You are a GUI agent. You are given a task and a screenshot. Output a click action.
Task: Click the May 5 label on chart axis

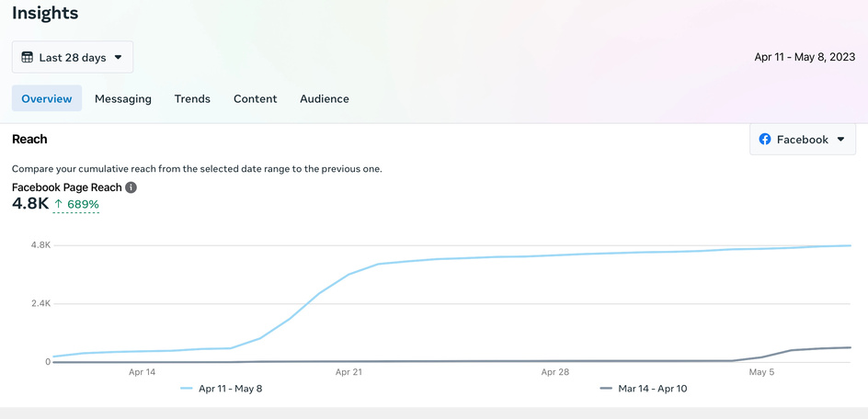tap(762, 372)
